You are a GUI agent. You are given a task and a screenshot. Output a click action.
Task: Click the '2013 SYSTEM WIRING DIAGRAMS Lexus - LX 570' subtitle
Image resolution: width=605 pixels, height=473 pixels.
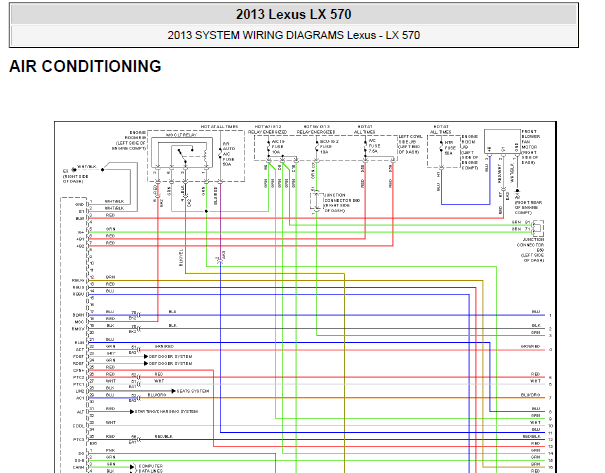click(294, 35)
